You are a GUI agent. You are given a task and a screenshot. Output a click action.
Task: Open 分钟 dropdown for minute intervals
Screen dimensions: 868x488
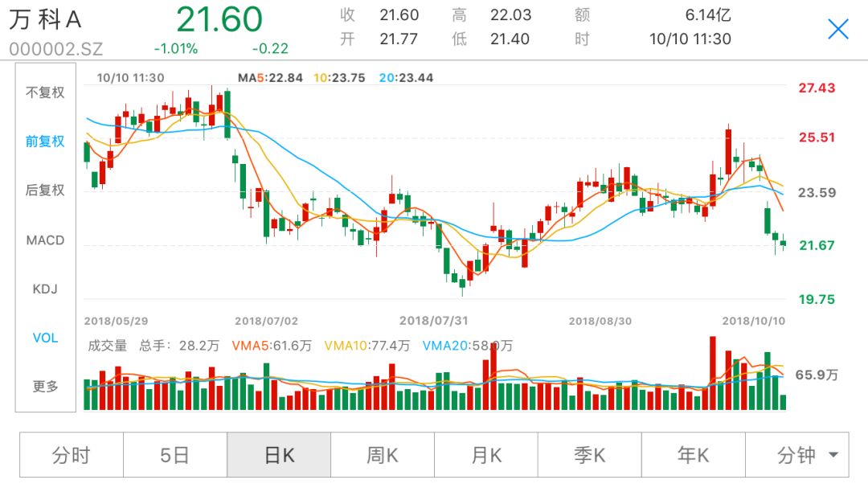click(797, 455)
